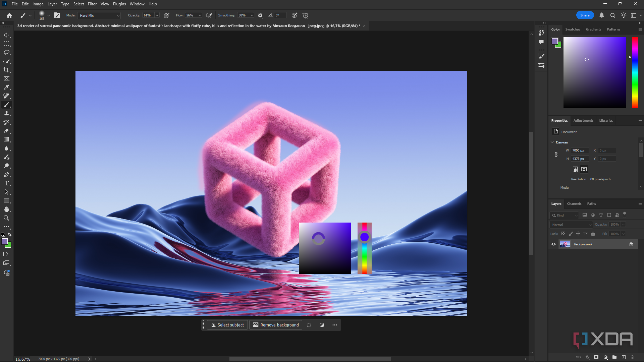This screenshot has height=362, width=644.
Task: Click the Remove background button
Action: click(276, 325)
